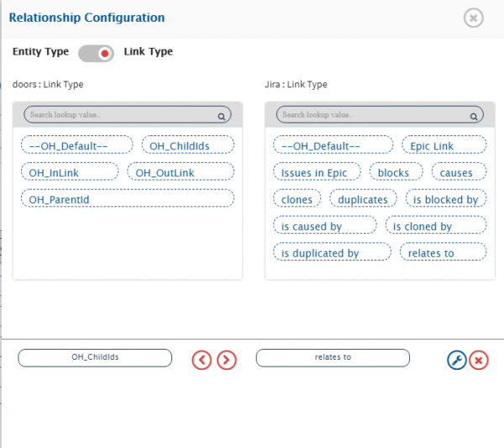Click the wrench configure mapping icon
This screenshot has height=448, width=504.
[x=457, y=360]
